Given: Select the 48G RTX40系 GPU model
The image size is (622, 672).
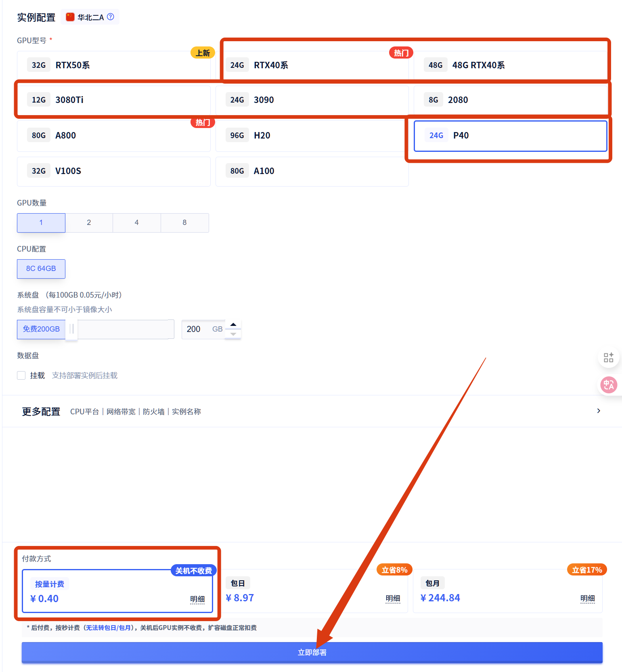Looking at the screenshot, I should pos(510,65).
